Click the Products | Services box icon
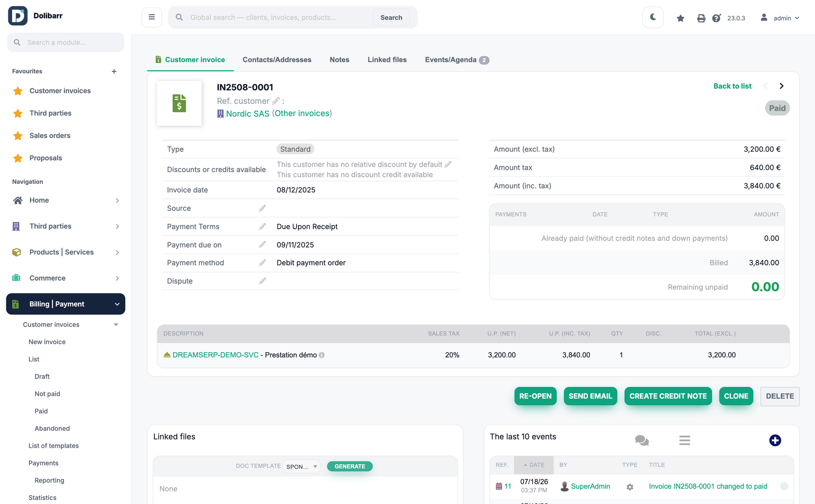The height and width of the screenshot is (504, 815). click(x=16, y=252)
